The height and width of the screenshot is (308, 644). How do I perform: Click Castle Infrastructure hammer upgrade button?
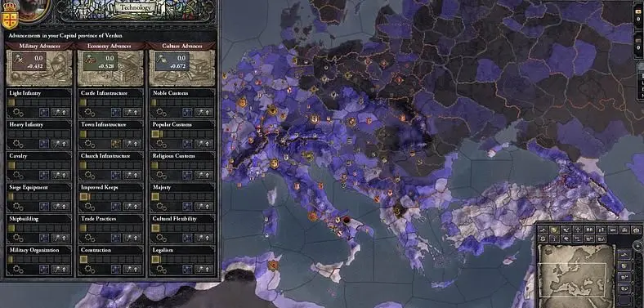132,112
